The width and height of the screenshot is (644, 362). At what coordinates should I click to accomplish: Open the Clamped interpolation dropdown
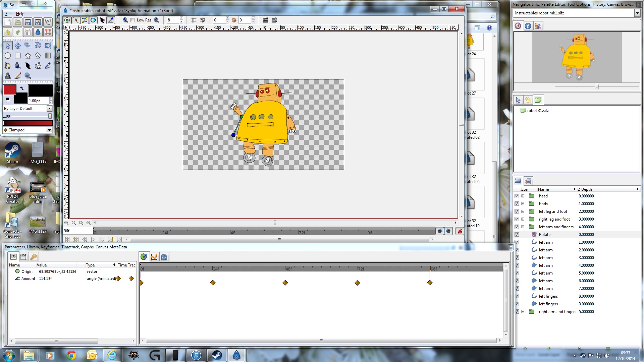click(x=49, y=130)
